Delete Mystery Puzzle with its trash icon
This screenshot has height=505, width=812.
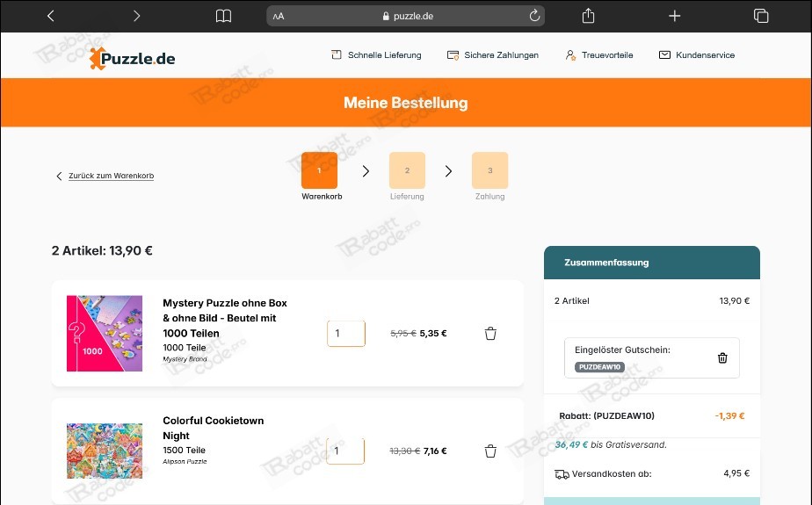click(490, 334)
